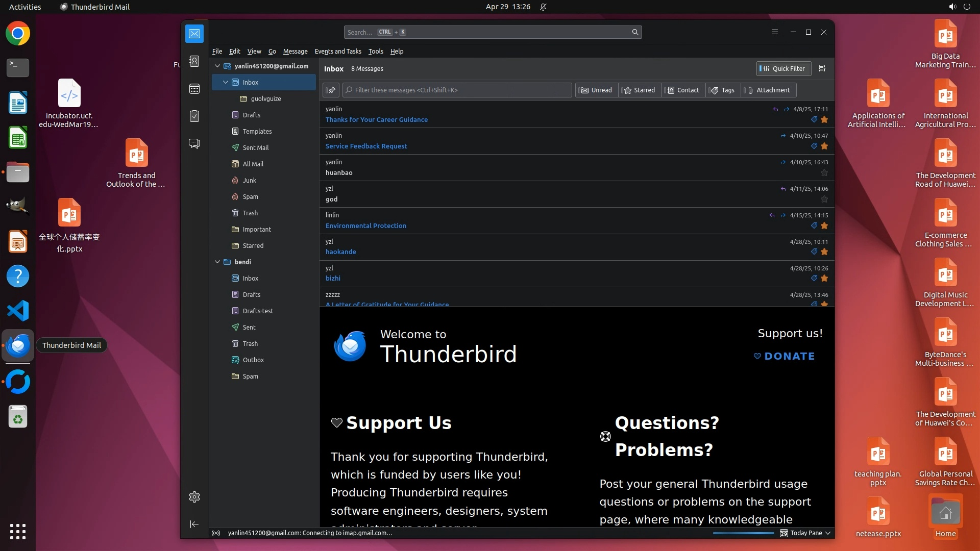Expand the Today Pane chevron

coord(828,533)
